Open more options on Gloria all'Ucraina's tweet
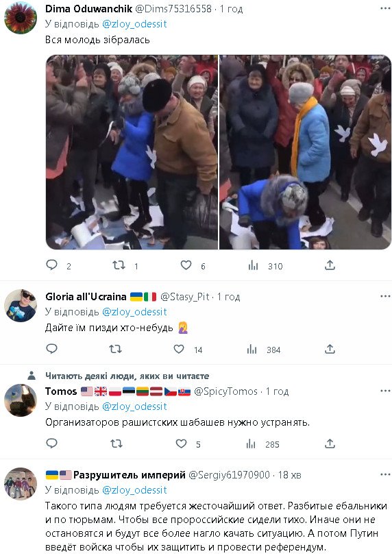Image resolution: width=392 pixels, height=558 pixels. [385, 296]
